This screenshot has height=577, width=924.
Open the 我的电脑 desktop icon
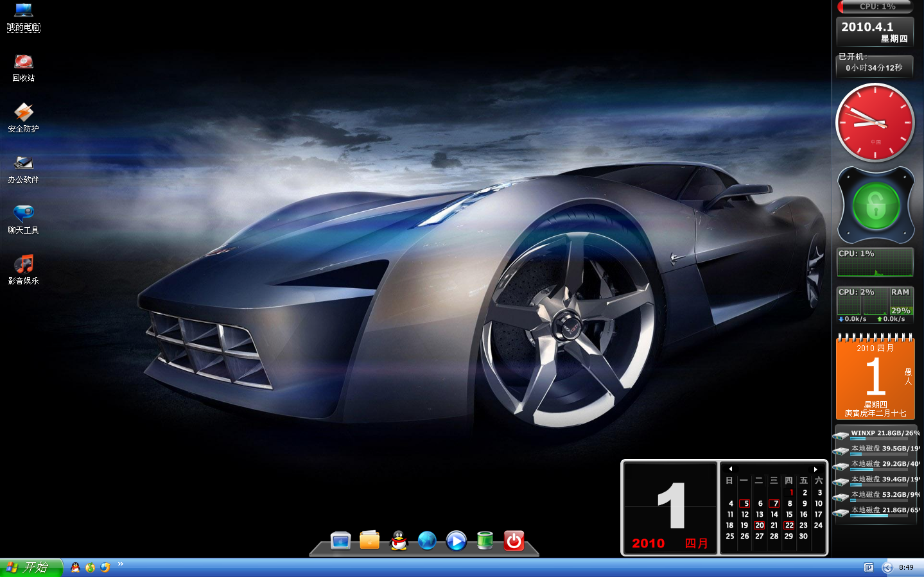tap(24, 17)
